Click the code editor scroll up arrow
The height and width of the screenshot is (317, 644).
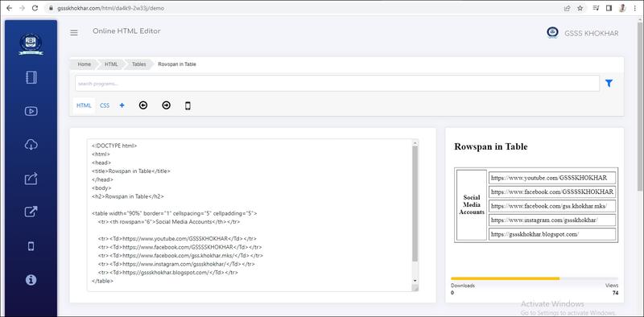click(x=415, y=143)
